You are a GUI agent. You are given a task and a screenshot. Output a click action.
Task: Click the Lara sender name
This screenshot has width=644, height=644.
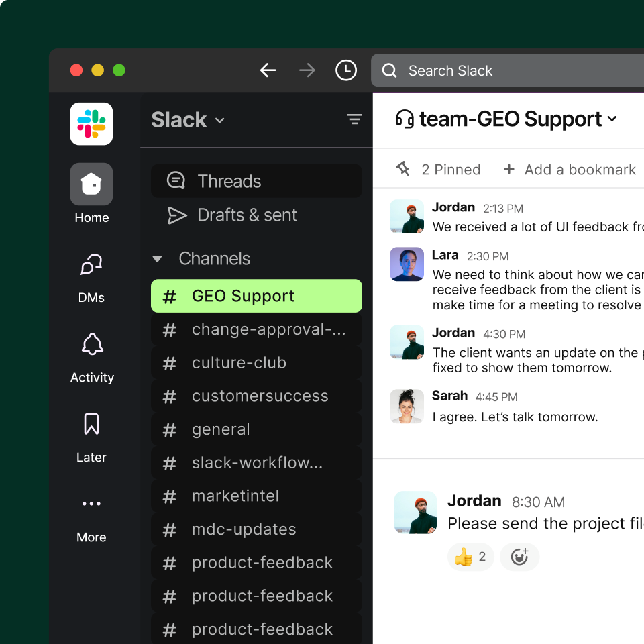coord(445,255)
